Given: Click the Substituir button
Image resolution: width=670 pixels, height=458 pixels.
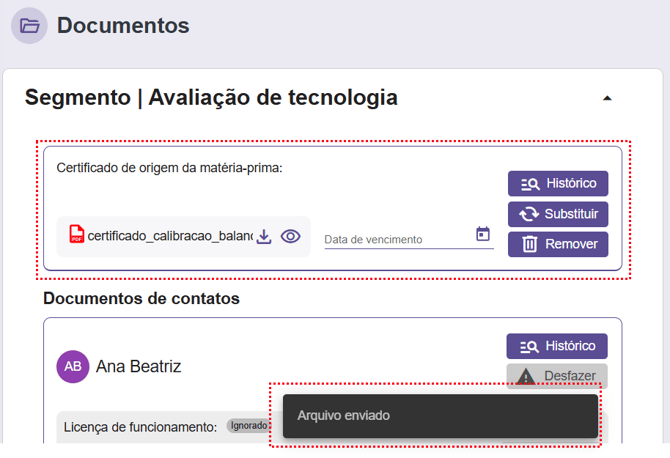Looking at the screenshot, I should tap(558, 214).
